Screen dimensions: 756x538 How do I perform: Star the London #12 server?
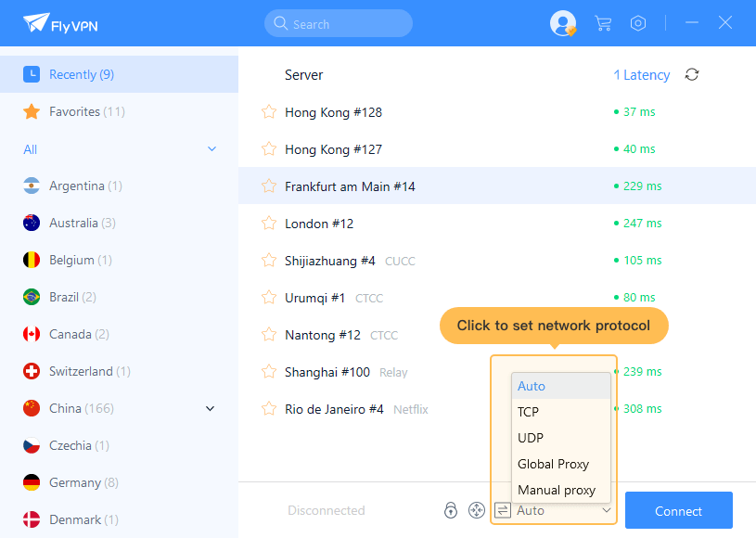point(269,224)
